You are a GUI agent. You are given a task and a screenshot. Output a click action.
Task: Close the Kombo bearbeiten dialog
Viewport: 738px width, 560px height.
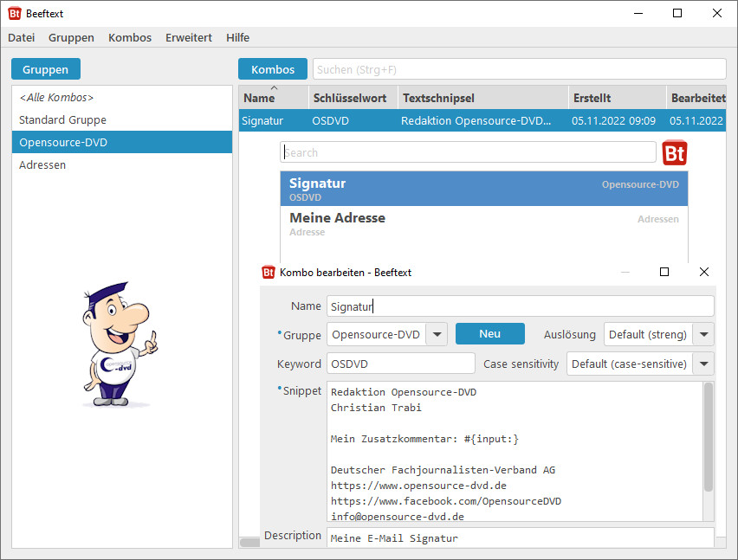coord(703,272)
